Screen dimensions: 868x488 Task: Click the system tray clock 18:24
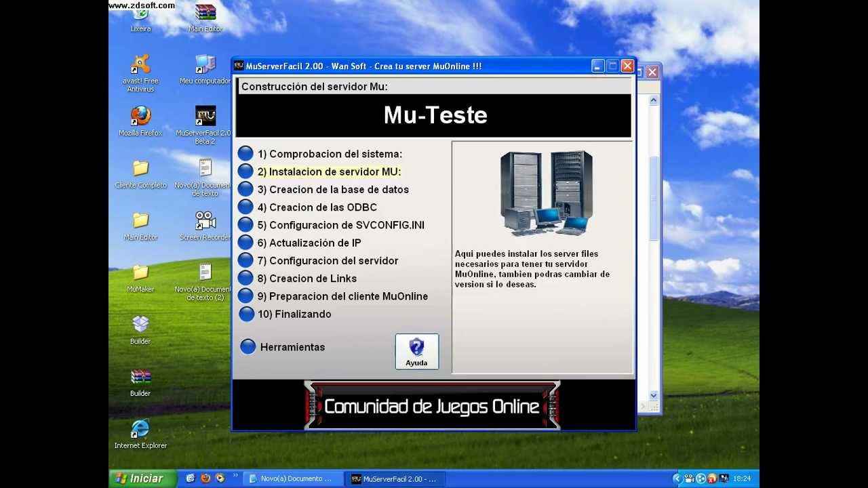click(x=742, y=479)
